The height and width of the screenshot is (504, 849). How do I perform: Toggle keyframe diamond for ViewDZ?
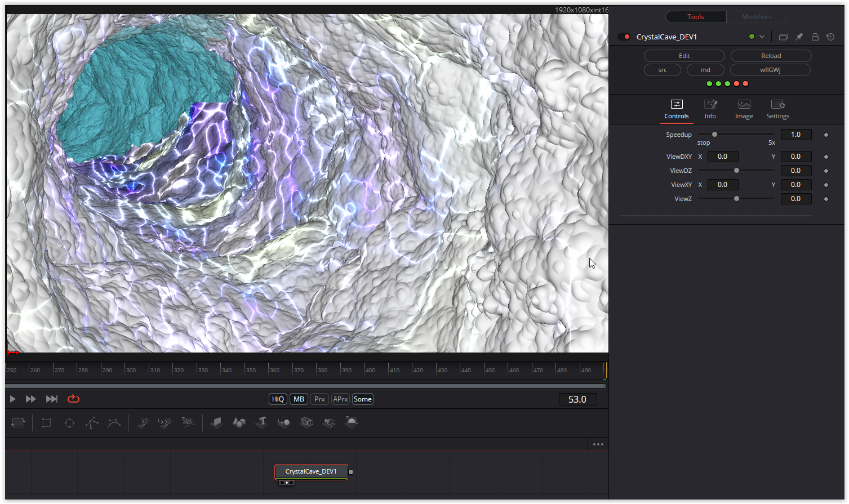click(826, 171)
